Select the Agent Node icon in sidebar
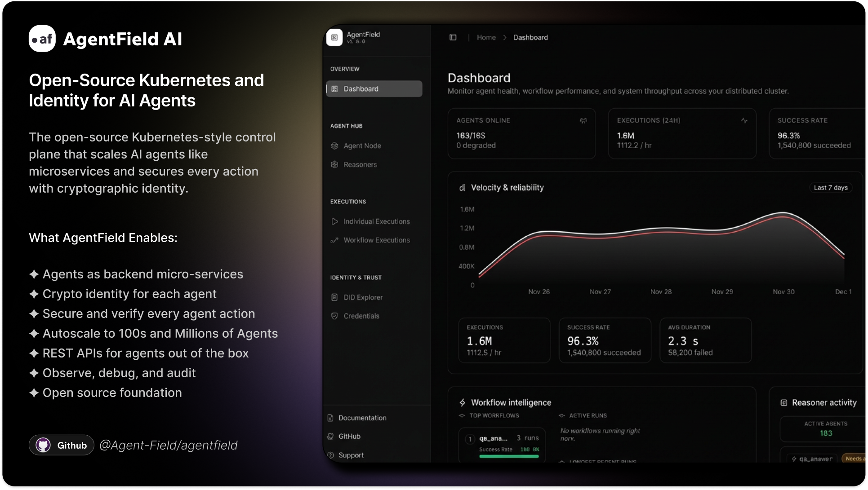Screen dimensions: 868x490 click(334, 146)
